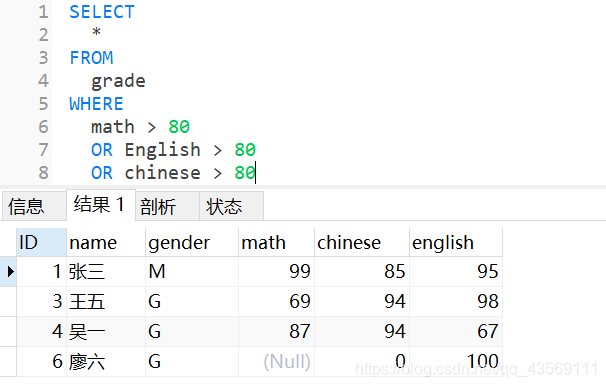The height and width of the screenshot is (387, 606).
Task: Click 'OR chinese > 80' condition line
Action: (174, 173)
